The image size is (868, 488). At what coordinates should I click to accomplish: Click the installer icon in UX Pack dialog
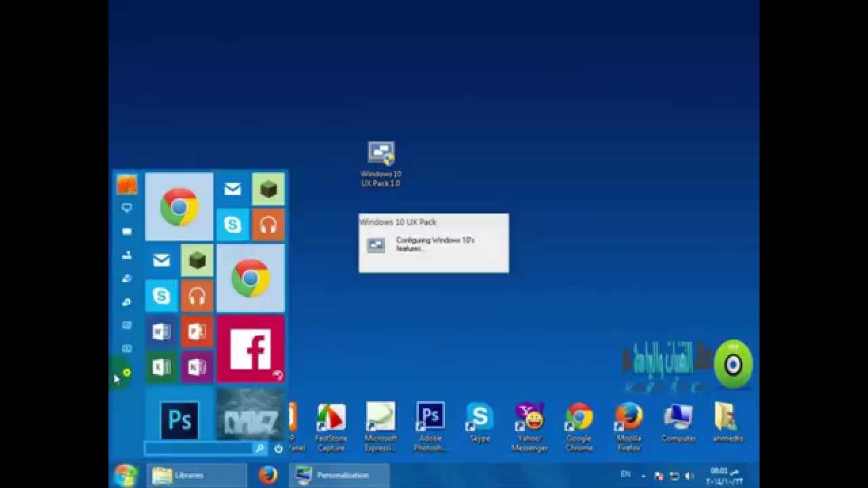[376, 245]
